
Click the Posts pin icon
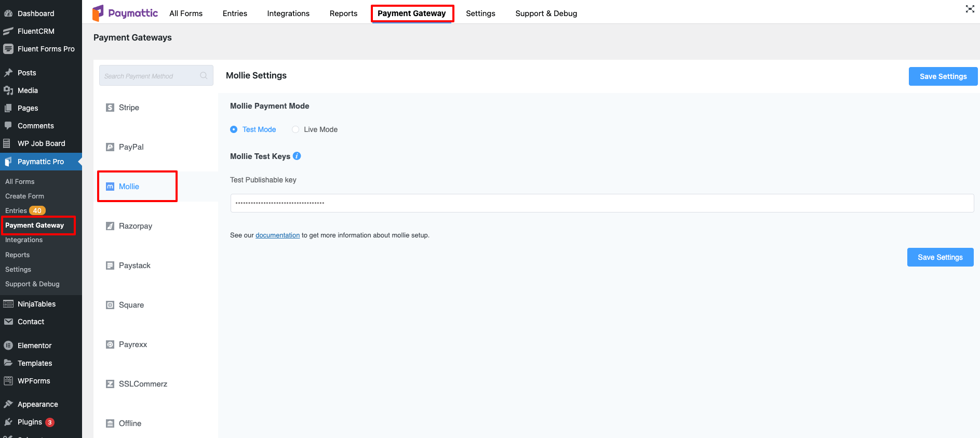(x=8, y=73)
